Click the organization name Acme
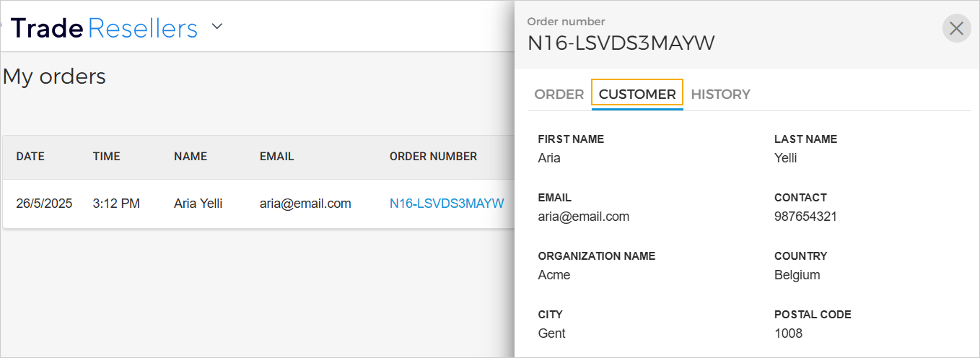Viewport: 980px width, 358px height. click(554, 275)
